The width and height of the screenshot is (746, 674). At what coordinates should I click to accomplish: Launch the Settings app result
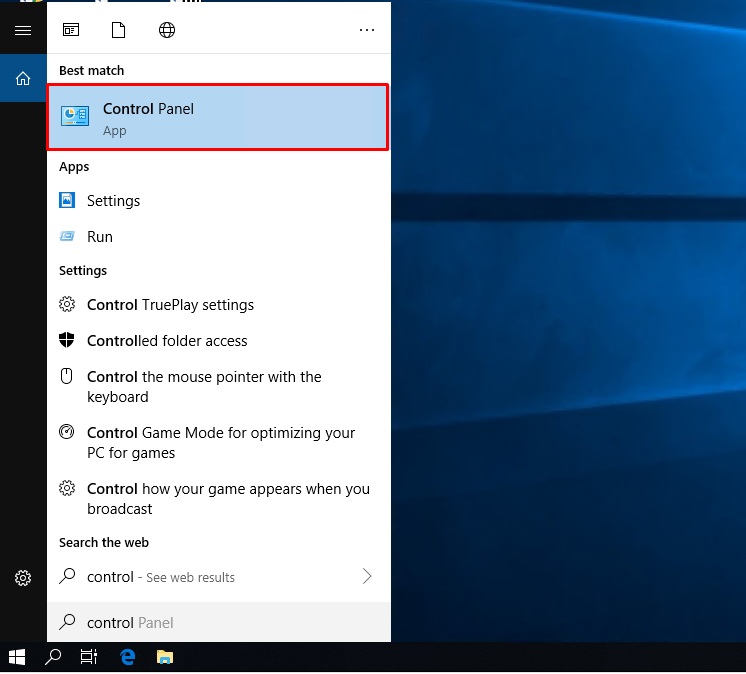pos(219,201)
